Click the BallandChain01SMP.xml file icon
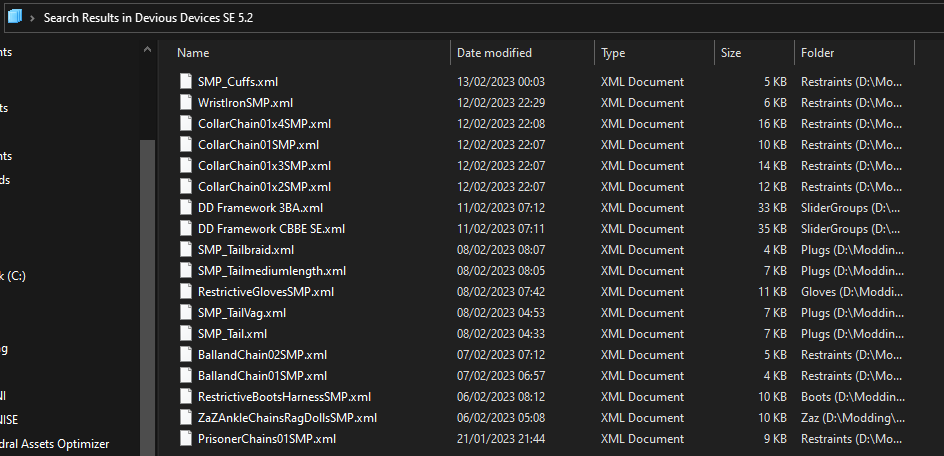Viewport: 944px width, 456px height. tap(188, 376)
